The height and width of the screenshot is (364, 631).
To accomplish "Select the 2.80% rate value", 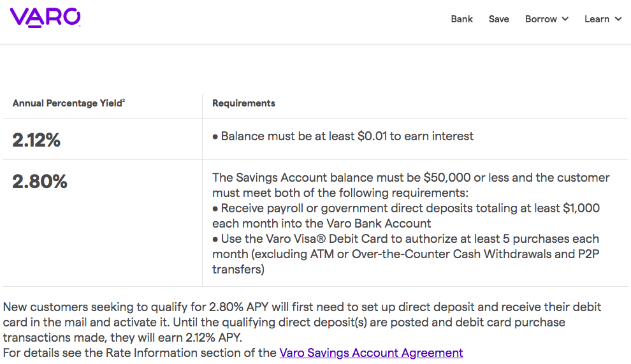I will tap(40, 181).
